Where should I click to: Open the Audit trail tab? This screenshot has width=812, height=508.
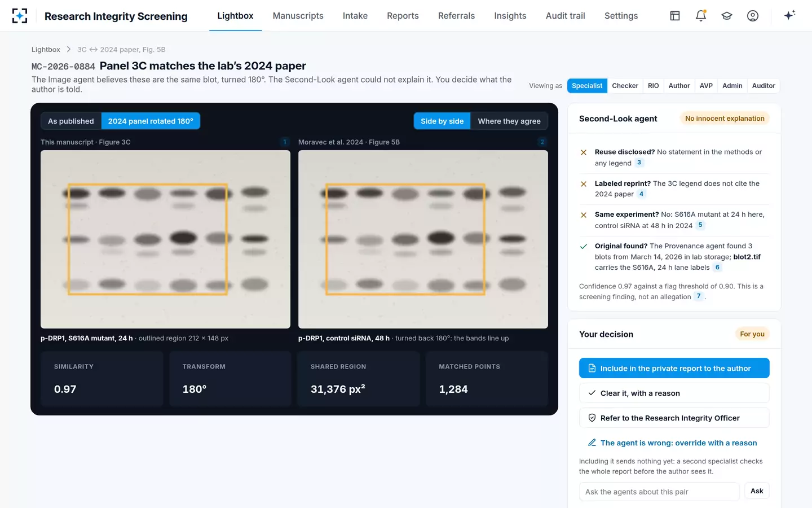click(x=565, y=16)
